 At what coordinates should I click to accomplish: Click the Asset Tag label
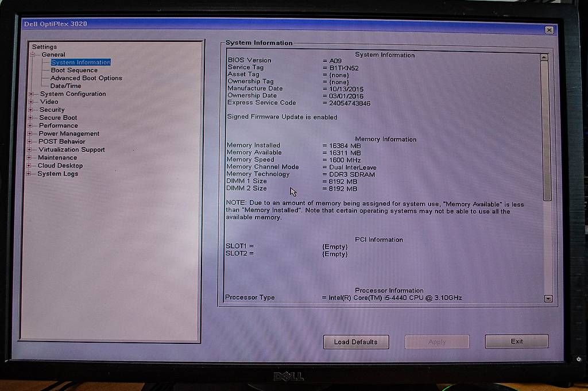[243, 74]
